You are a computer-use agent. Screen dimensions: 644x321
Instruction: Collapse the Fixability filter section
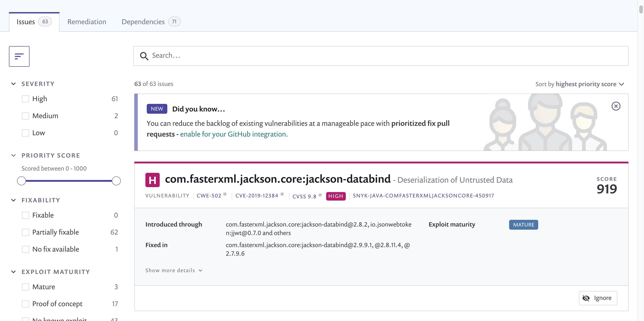tap(13, 200)
